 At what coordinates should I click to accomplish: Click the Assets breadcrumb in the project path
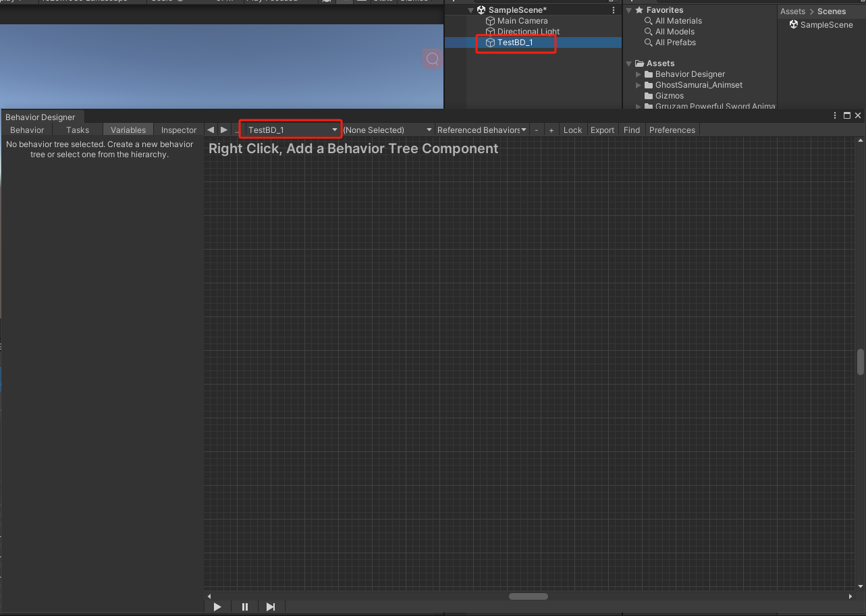[x=792, y=11]
